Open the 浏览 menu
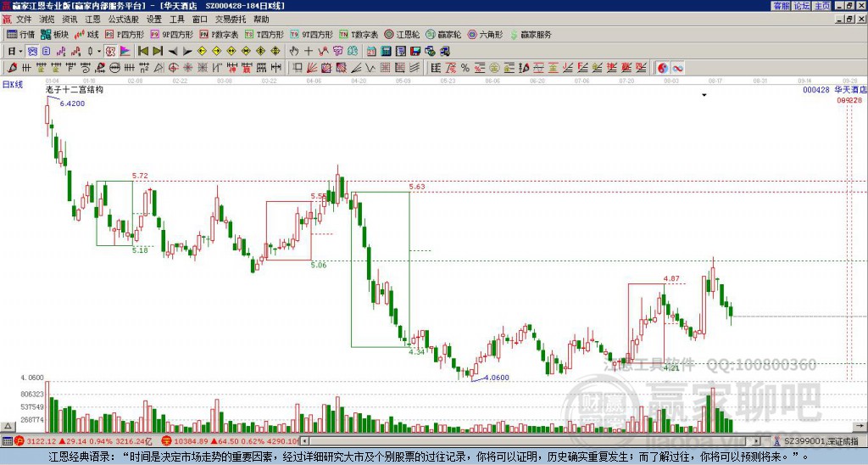868x465 pixels. (x=47, y=20)
